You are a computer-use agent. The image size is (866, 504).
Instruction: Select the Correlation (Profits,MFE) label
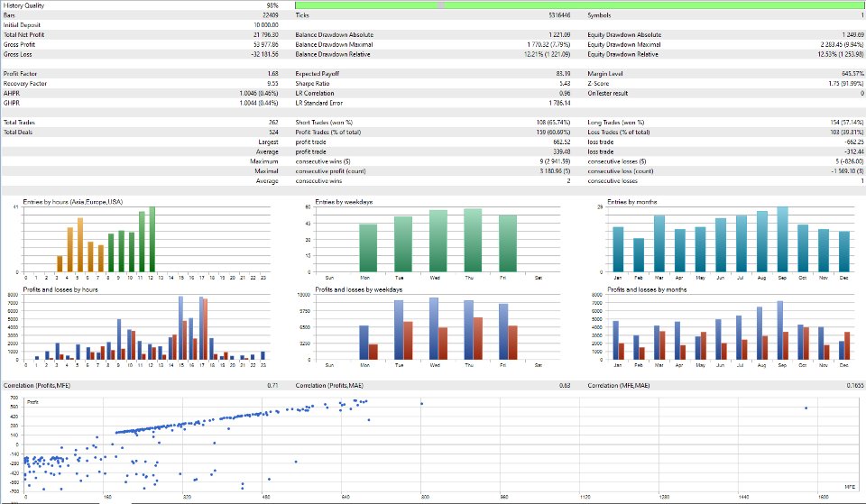click(36, 385)
